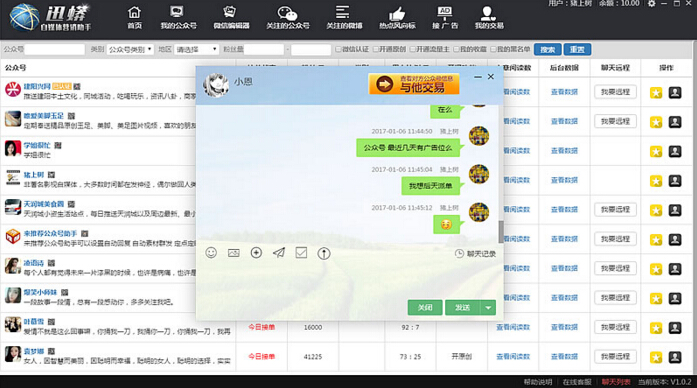Focus the 粉丝量 minimum input field
The image size is (697, 388).
coord(264,49)
